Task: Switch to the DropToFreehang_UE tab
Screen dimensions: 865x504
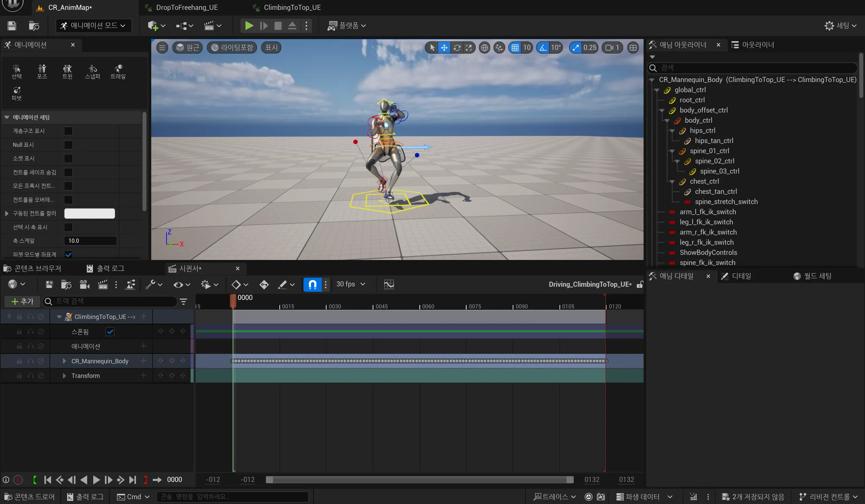Action: pos(187,8)
